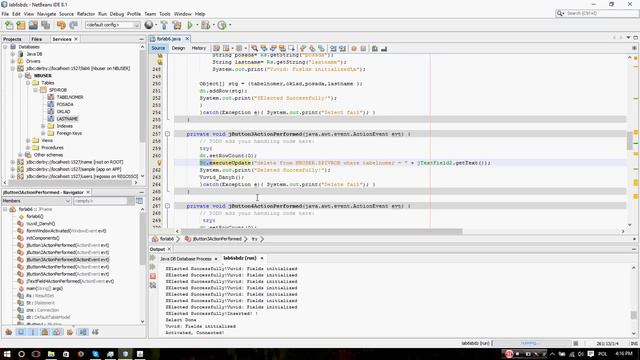The width and height of the screenshot is (640, 360).
Task: Collapse the NBUSER schema node
Action: [20, 76]
